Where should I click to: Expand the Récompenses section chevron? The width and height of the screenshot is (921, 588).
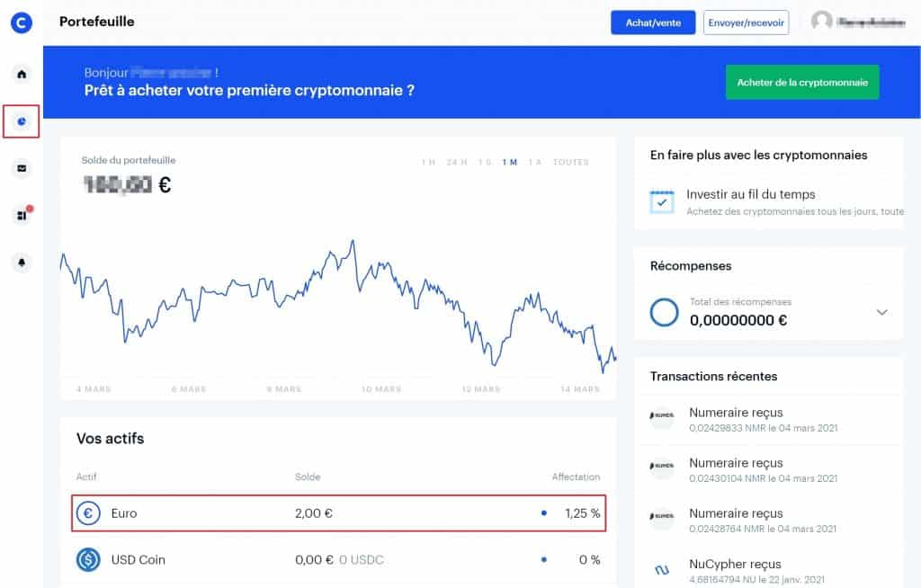pyautogui.click(x=881, y=312)
